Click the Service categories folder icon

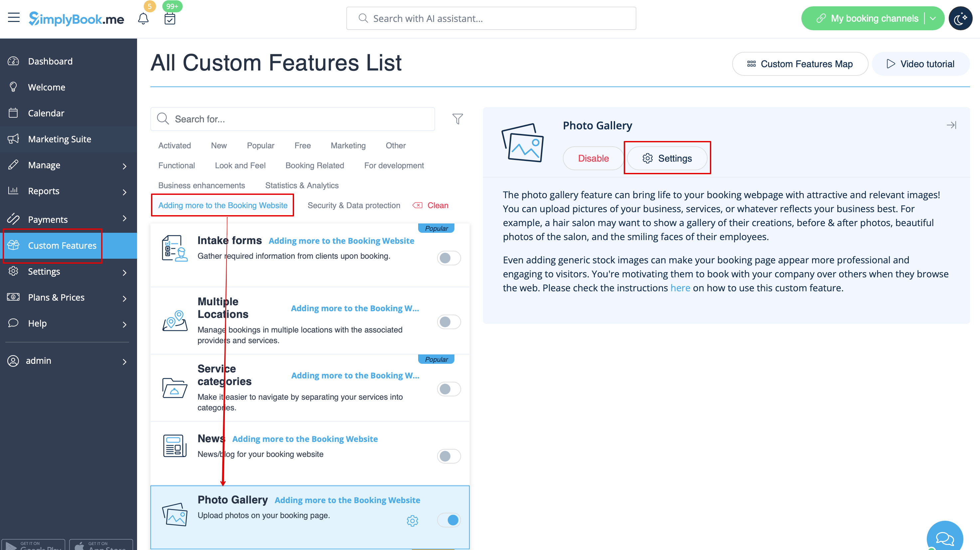(175, 388)
